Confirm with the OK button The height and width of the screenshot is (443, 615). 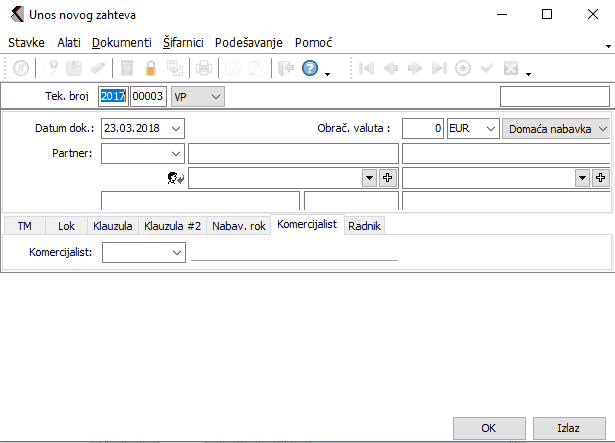point(488,427)
